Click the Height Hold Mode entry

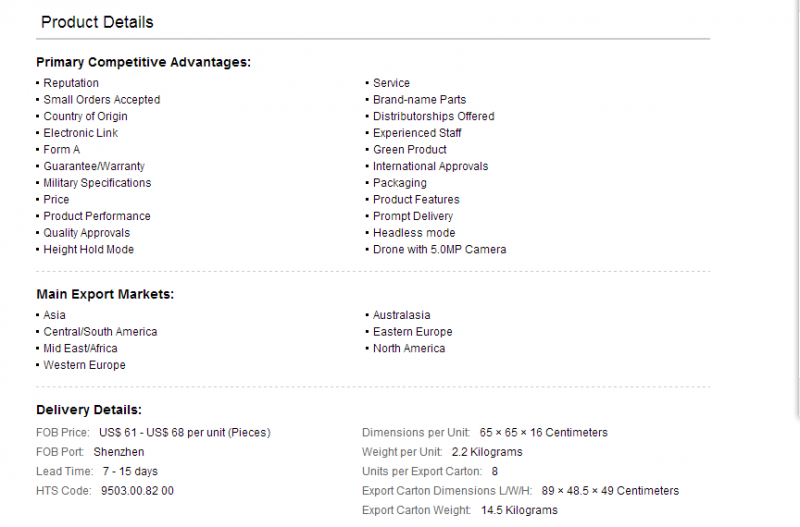[x=88, y=249]
